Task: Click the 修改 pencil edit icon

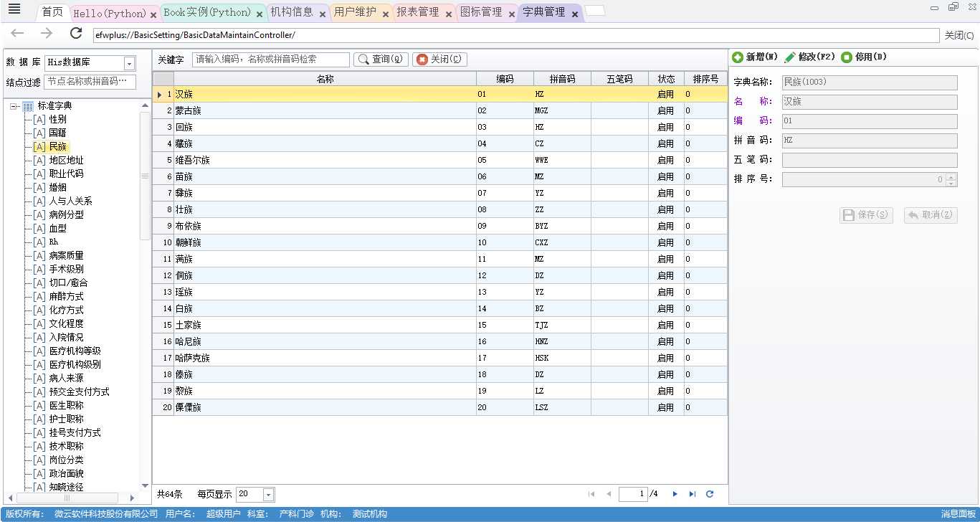Action: click(790, 57)
